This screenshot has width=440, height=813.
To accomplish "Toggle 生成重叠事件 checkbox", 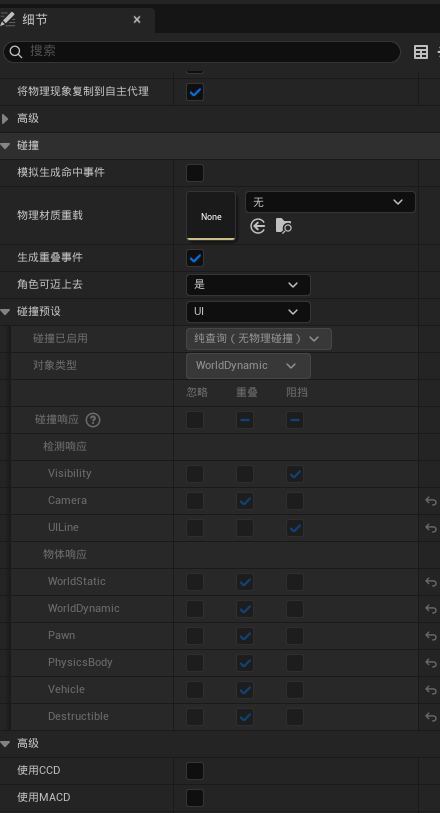I will (195, 258).
